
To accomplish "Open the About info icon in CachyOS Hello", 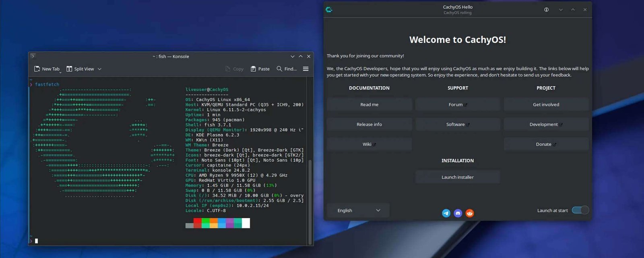I will pyautogui.click(x=546, y=10).
